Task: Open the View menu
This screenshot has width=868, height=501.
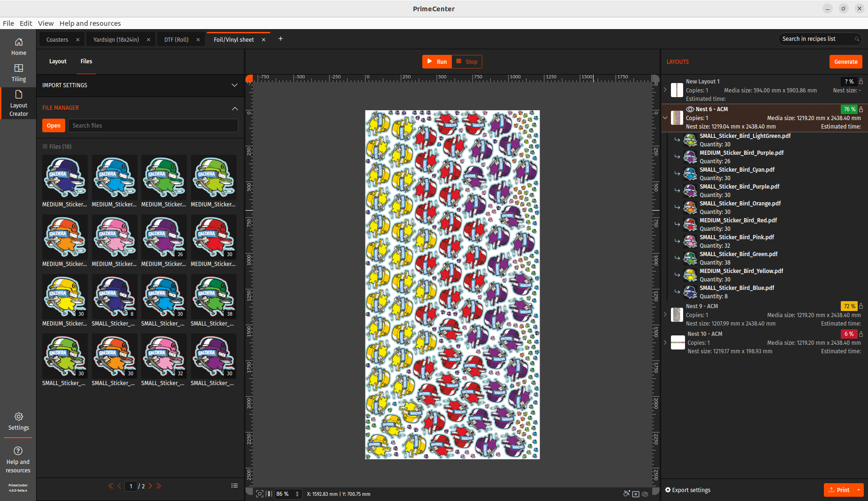Action: [46, 23]
